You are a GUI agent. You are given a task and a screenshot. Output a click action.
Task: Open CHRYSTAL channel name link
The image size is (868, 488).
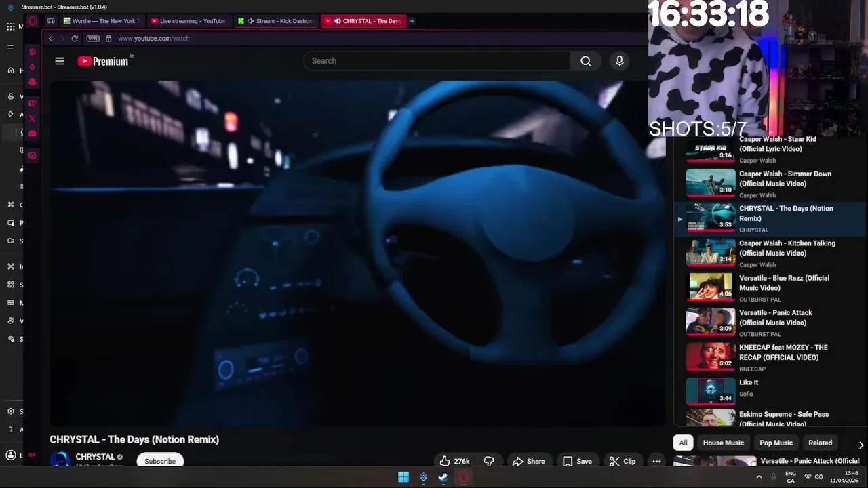coord(95,457)
